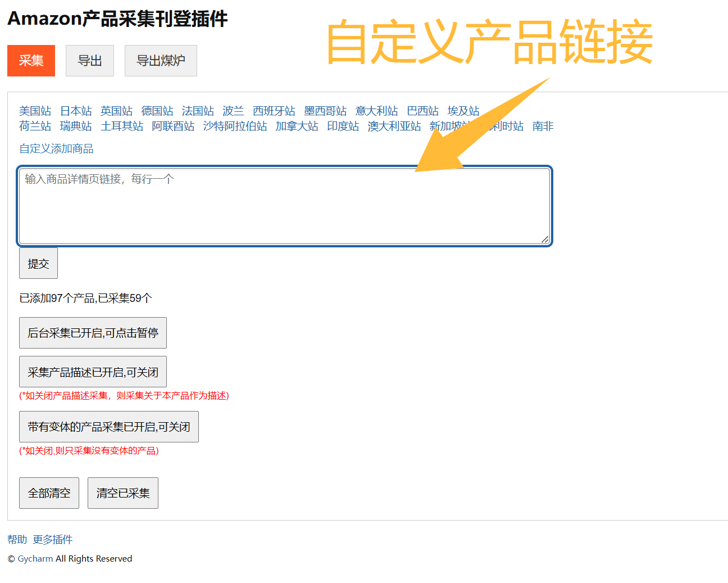Select the 意大利站 site link
728x583 pixels.
[x=376, y=111]
